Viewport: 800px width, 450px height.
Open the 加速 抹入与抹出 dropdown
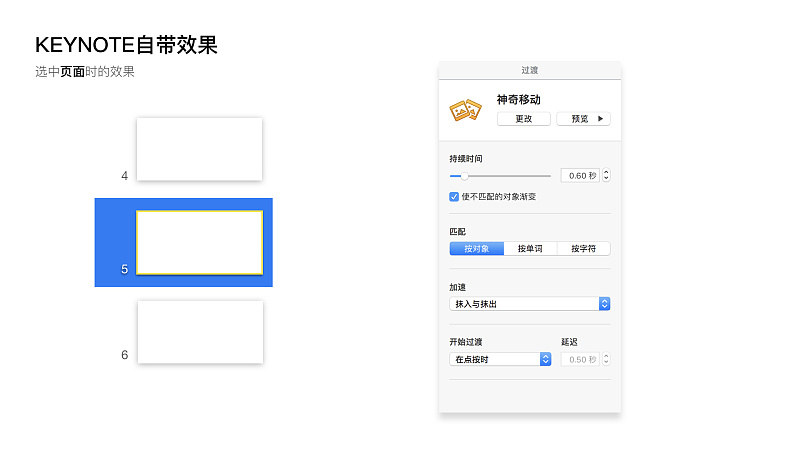click(530, 303)
